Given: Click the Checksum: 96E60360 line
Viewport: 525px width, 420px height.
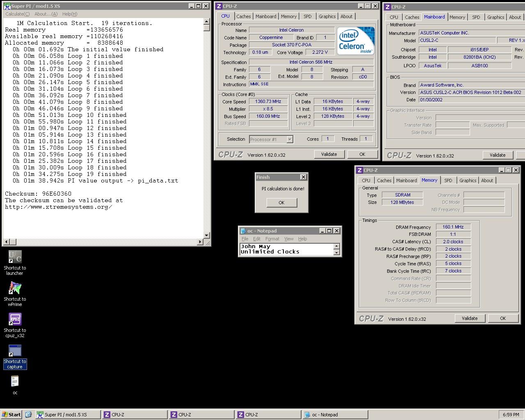Looking at the screenshot, I should click(38, 194).
